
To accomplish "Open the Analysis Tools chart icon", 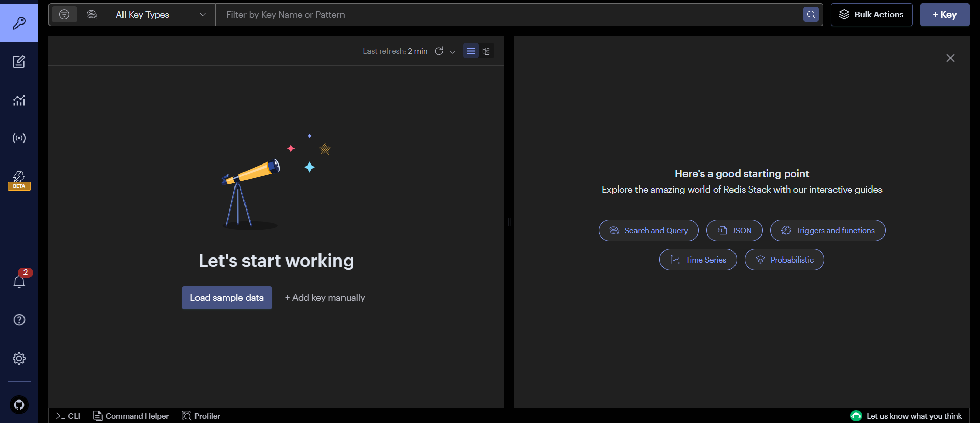I will point(19,100).
